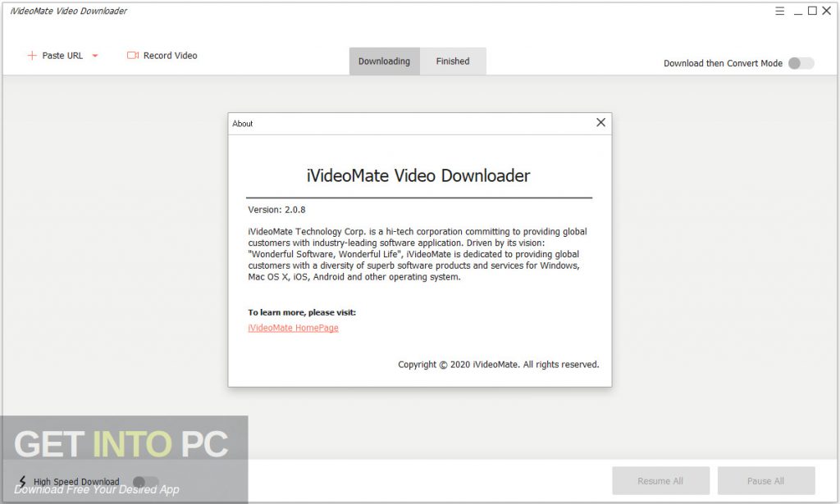Click the High Speed Download lightning icon

click(x=22, y=482)
